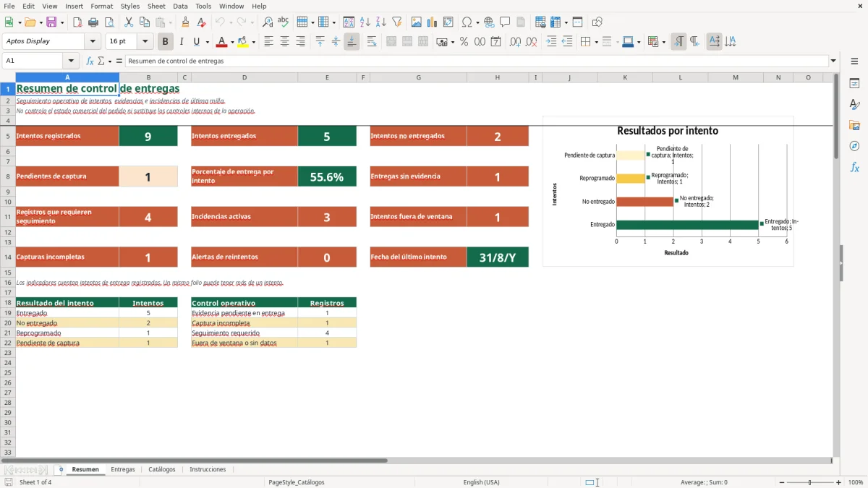Click the formula input line
The image size is (868, 488).
point(477,61)
